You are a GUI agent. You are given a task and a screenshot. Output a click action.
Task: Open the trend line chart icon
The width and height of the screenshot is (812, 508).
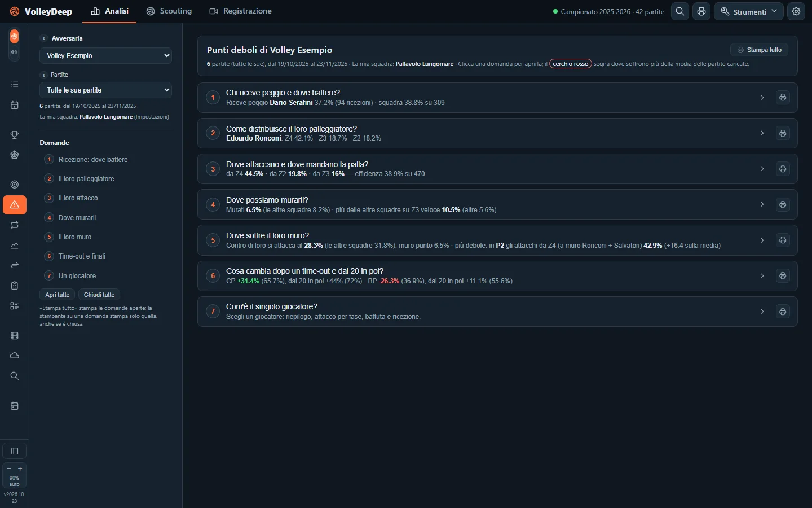click(15, 246)
